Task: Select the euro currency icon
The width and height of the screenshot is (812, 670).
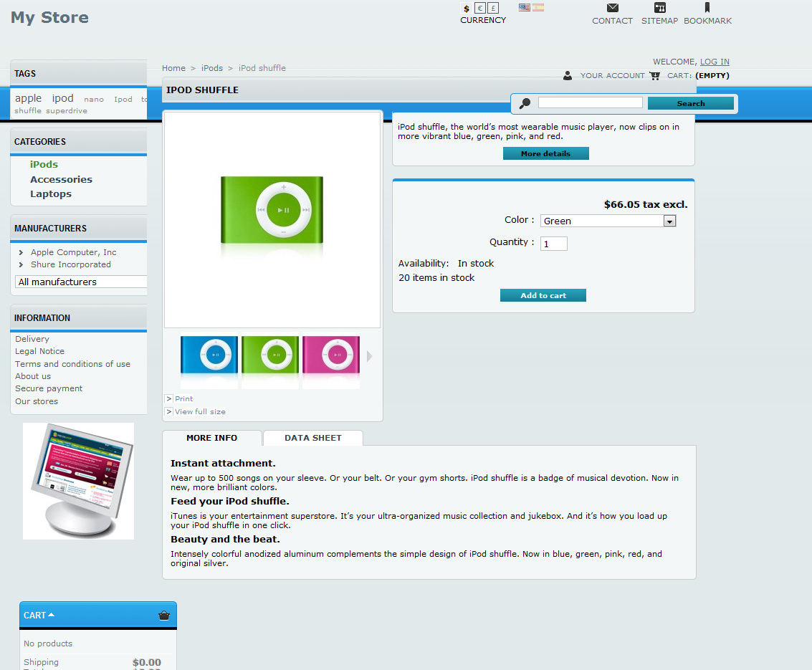Action: tap(480, 9)
